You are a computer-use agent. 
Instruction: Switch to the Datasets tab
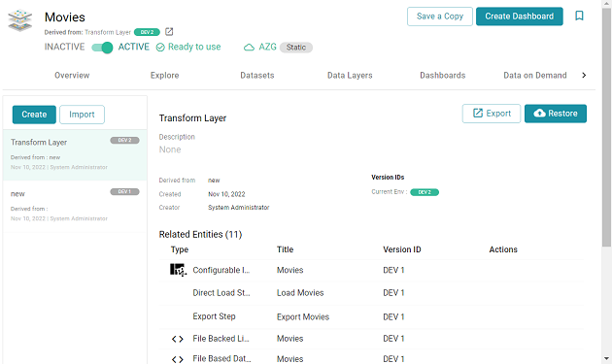[257, 76]
